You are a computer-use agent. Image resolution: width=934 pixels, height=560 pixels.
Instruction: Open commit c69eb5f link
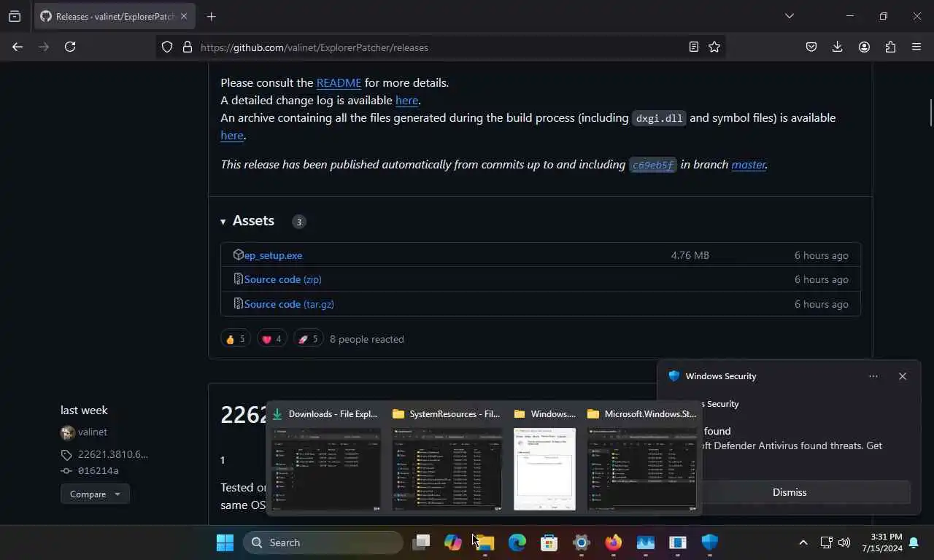coord(653,165)
